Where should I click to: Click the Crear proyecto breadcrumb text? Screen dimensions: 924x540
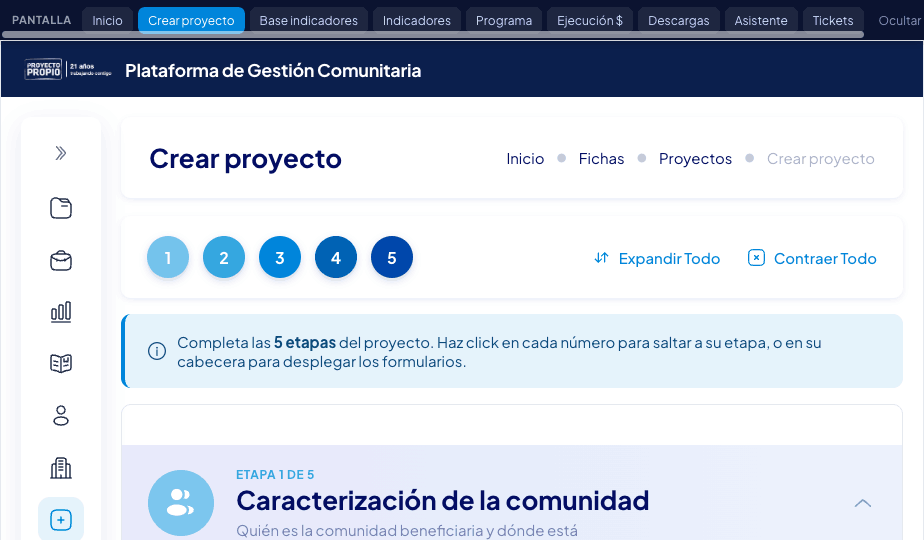coord(820,159)
